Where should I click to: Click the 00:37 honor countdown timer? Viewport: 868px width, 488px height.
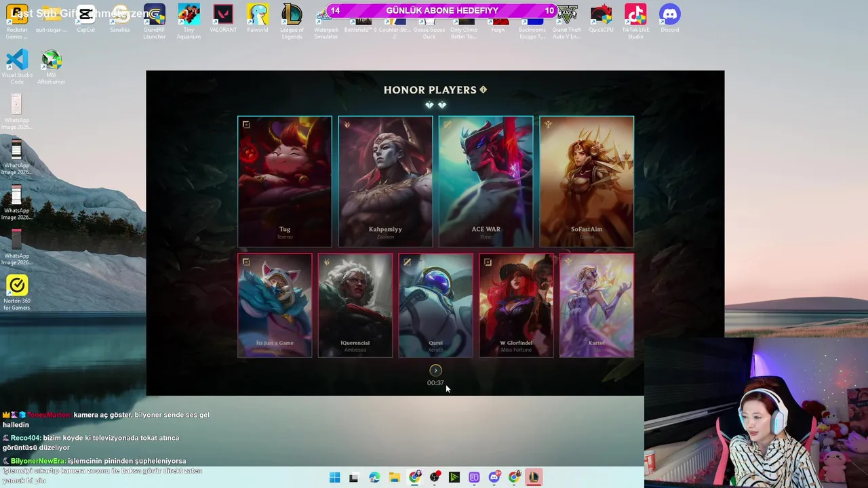(435, 383)
